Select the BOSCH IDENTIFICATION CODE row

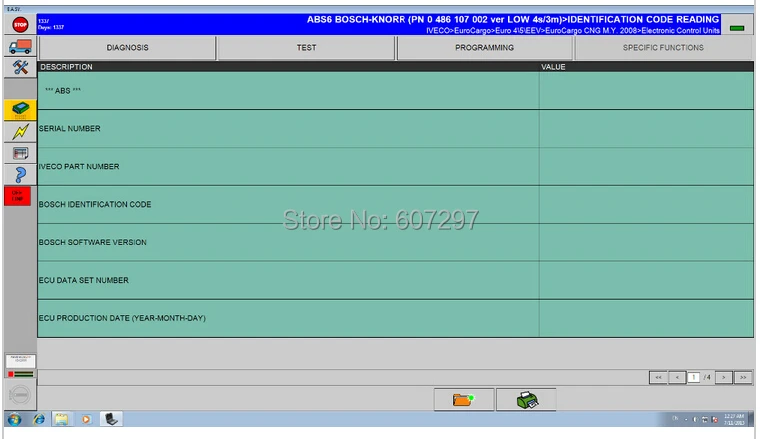[396, 204]
